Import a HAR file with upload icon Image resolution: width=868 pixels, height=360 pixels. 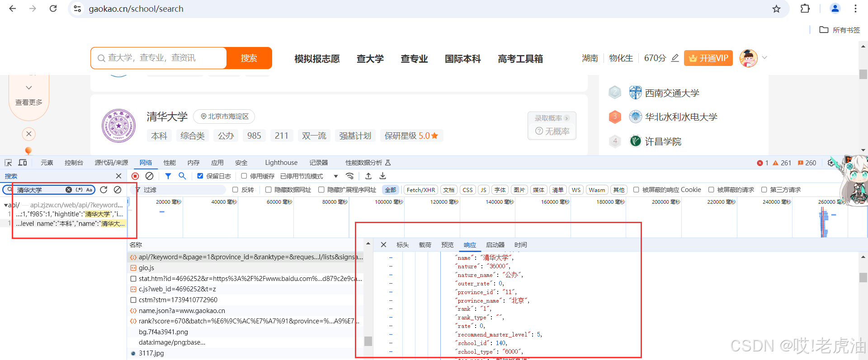tap(368, 176)
